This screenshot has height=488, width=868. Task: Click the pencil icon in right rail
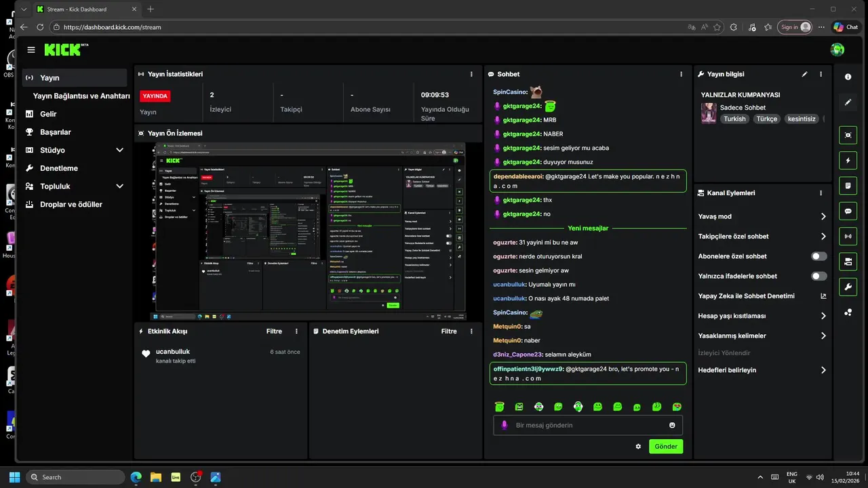[848, 102]
